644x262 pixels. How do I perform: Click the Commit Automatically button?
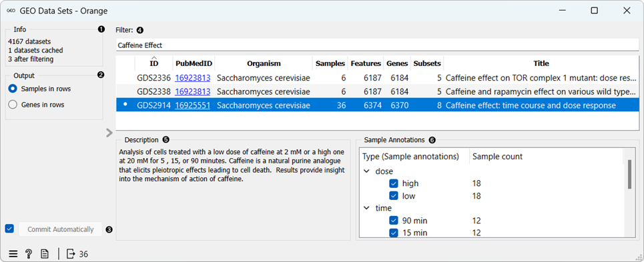pos(60,229)
